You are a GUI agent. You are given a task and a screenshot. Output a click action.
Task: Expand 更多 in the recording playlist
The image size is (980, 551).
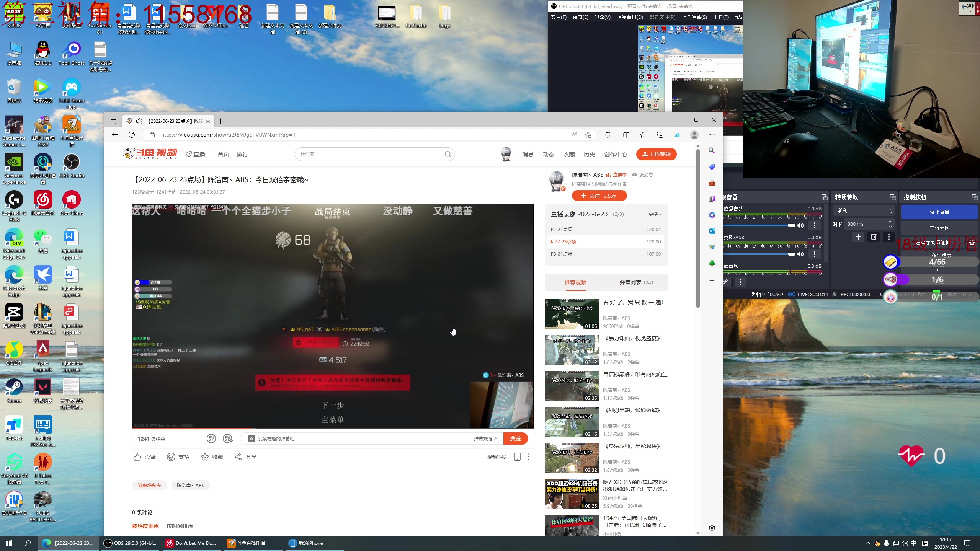click(654, 214)
